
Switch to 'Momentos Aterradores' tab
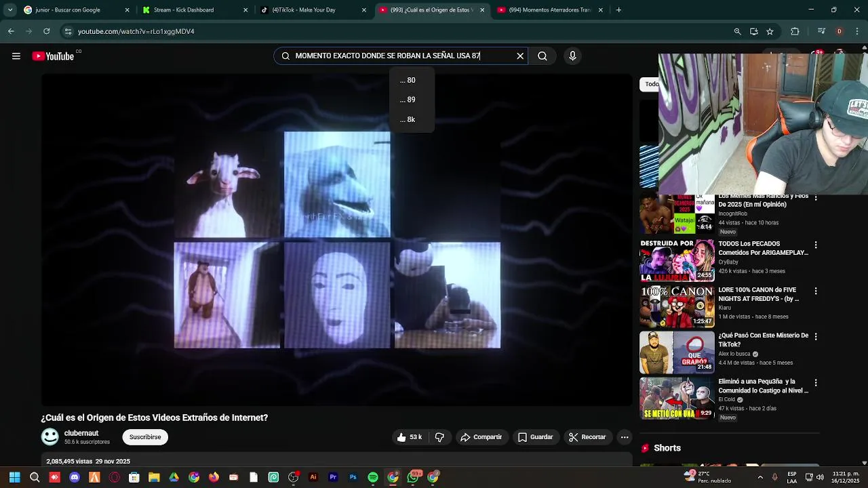[549, 10]
